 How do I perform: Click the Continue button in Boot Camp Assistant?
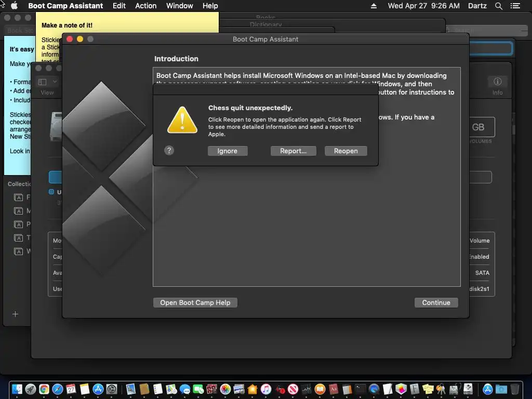[x=436, y=303]
